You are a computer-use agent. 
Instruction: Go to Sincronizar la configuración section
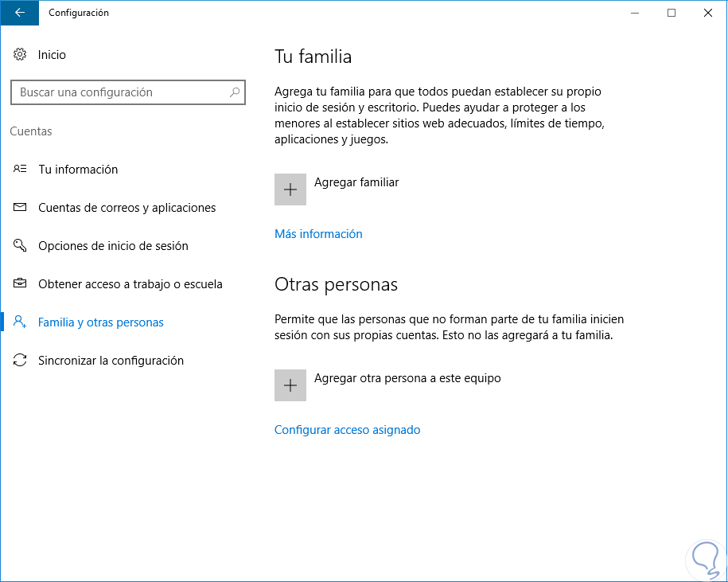point(111,361)
